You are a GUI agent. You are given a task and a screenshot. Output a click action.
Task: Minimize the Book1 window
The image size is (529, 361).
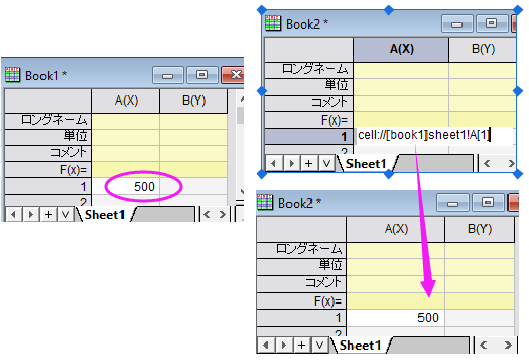click(x=168, y=75)
